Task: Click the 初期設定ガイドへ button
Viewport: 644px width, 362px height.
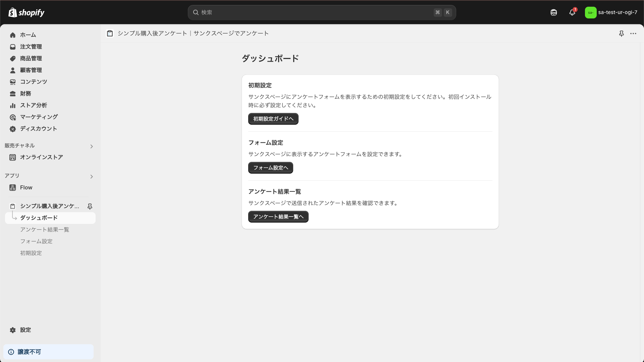Action: [273, 119]
